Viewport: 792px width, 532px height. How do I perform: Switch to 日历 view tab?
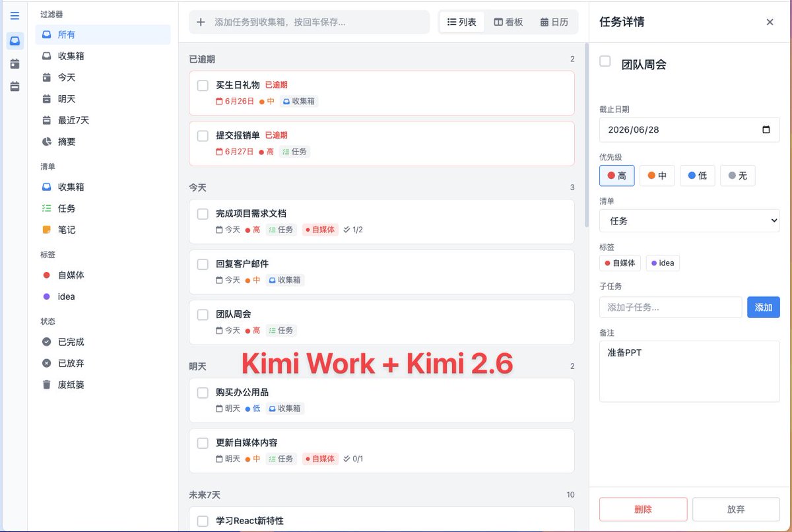point(554,22)
